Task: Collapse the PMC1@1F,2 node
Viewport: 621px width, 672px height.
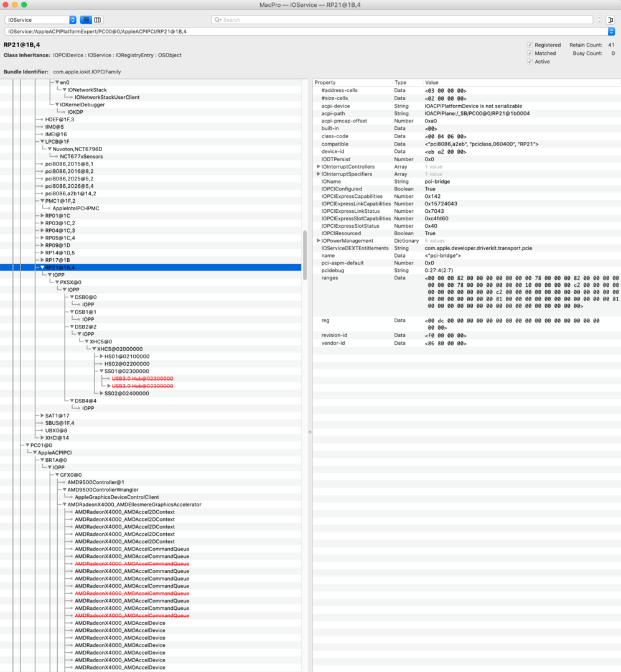Action: 42,201
